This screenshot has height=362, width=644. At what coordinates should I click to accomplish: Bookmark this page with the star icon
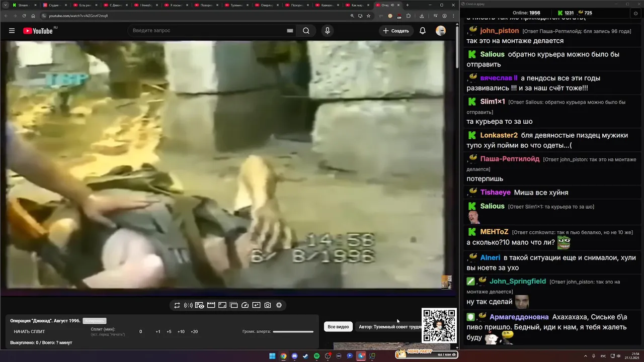(x=368, y=16)
